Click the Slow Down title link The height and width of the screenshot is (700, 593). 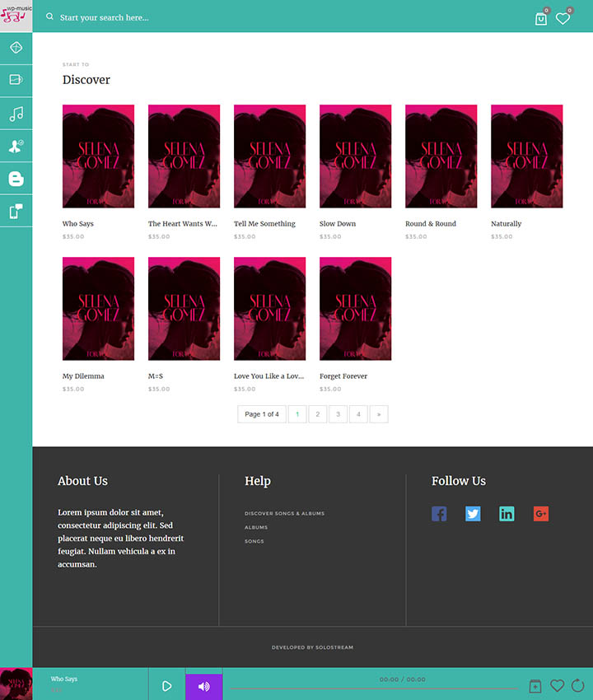click(338, 224)
